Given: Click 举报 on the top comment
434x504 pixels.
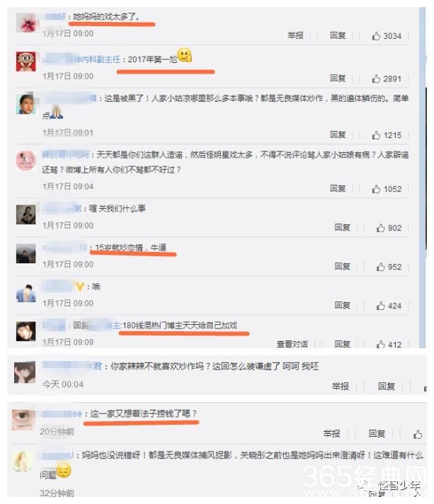Looking at the screenshot, I should (x=295, y=35).
